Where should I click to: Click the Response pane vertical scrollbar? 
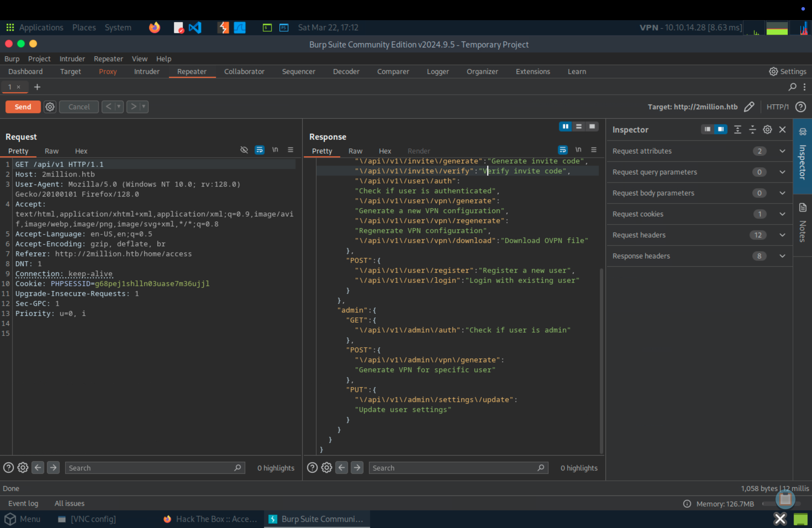pyautogui.click(x=601, y=361)
